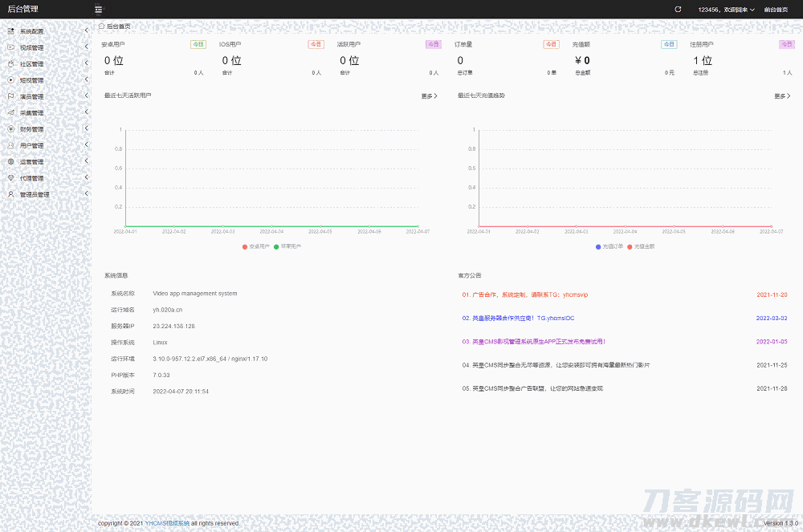Viewport: 803px width, 532px height.
Task: Open the 123456 account dropdown
Action: point(726,10)
